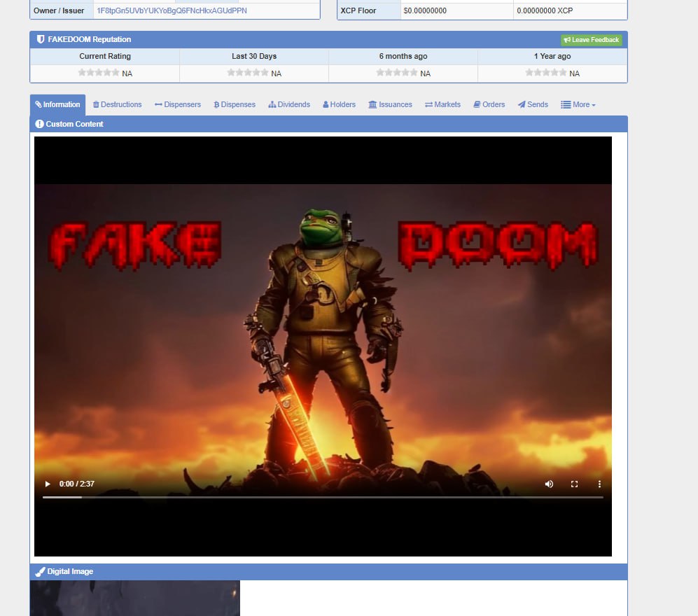Viewport: 698px width, 616px height.
Task: Click the 6 months ago rating stars
Action: tap(397, 73)
